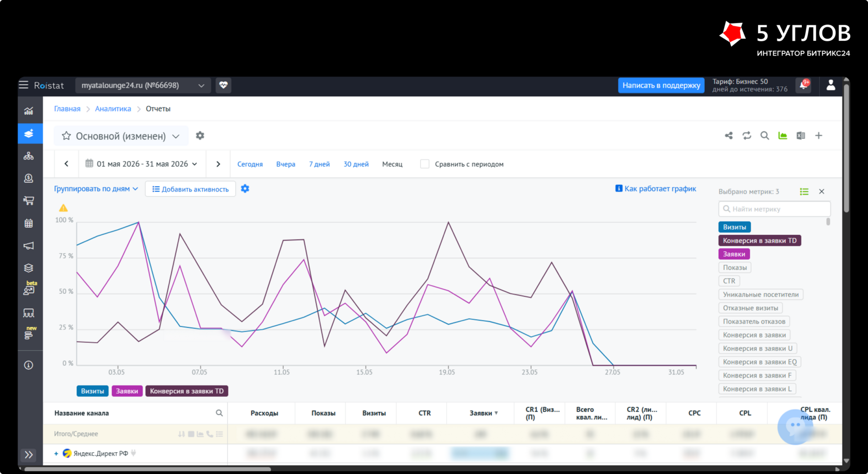868x474 pixels.
Task: Click the green metric list view icon
Action: [804, 192]
